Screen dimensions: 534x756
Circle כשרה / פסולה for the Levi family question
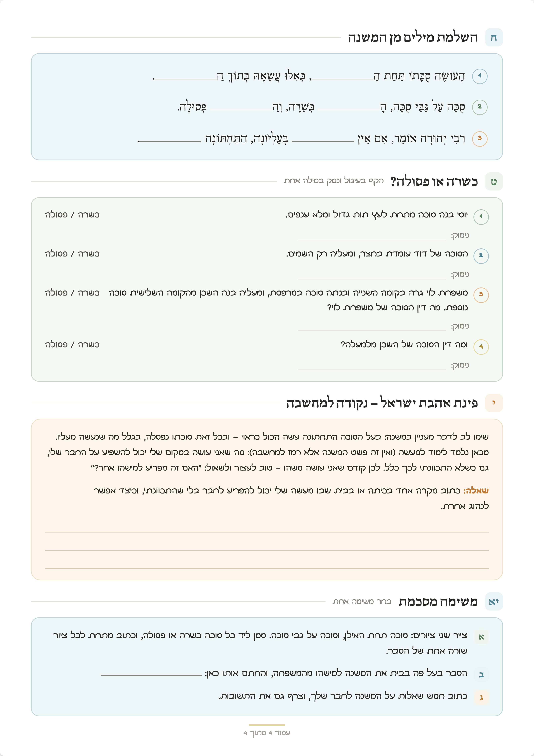coord(72,292)
